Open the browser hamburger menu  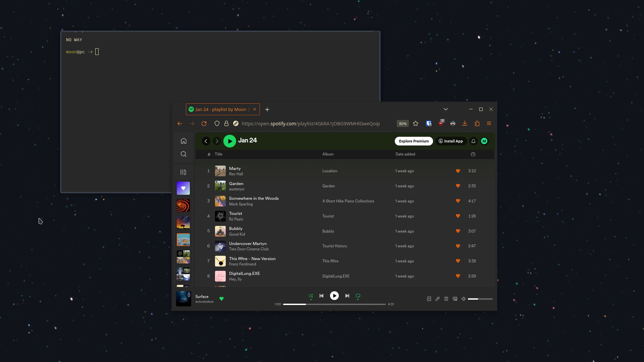point(489,124)
